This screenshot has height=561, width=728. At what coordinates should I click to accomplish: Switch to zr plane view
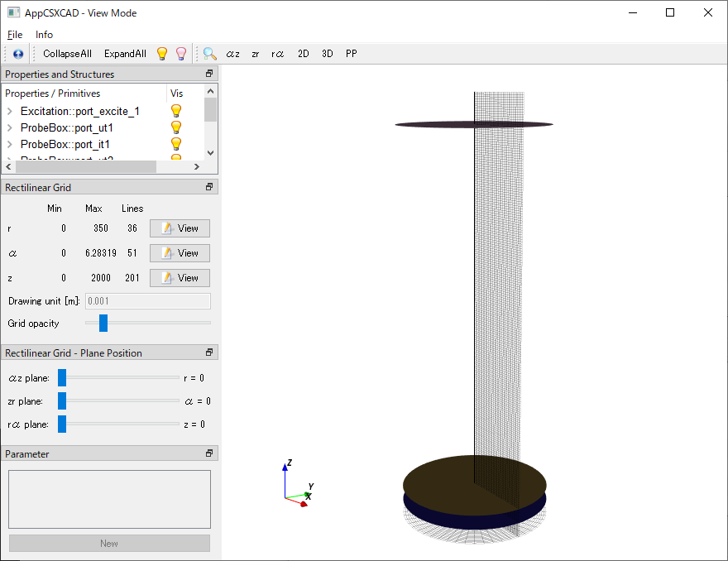[256, 54]
